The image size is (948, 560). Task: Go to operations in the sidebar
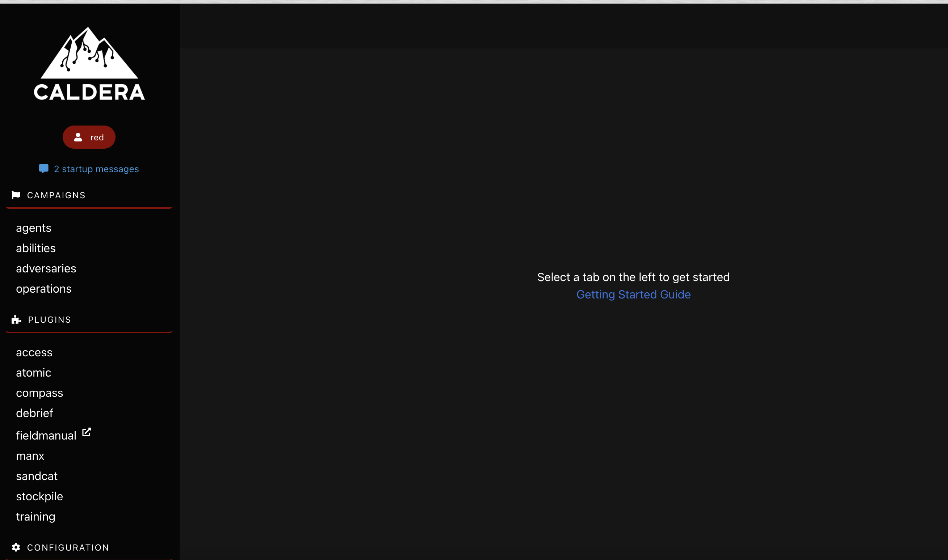coord(44,289)
